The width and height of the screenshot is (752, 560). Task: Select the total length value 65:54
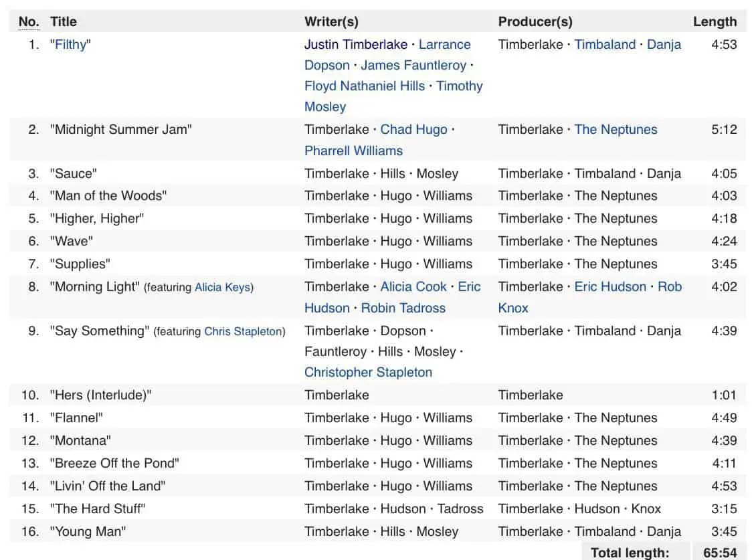pyautogui.click(x=720, y=553)
